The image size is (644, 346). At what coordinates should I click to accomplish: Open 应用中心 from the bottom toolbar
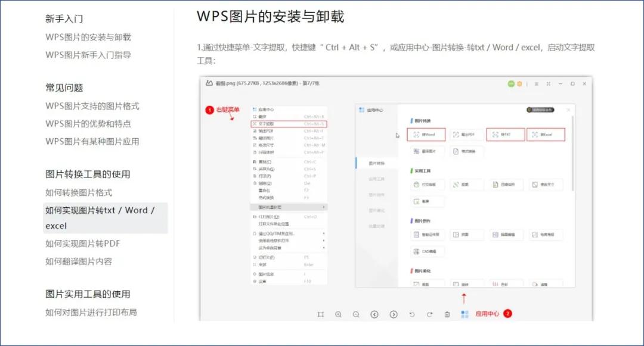point(475,314)
